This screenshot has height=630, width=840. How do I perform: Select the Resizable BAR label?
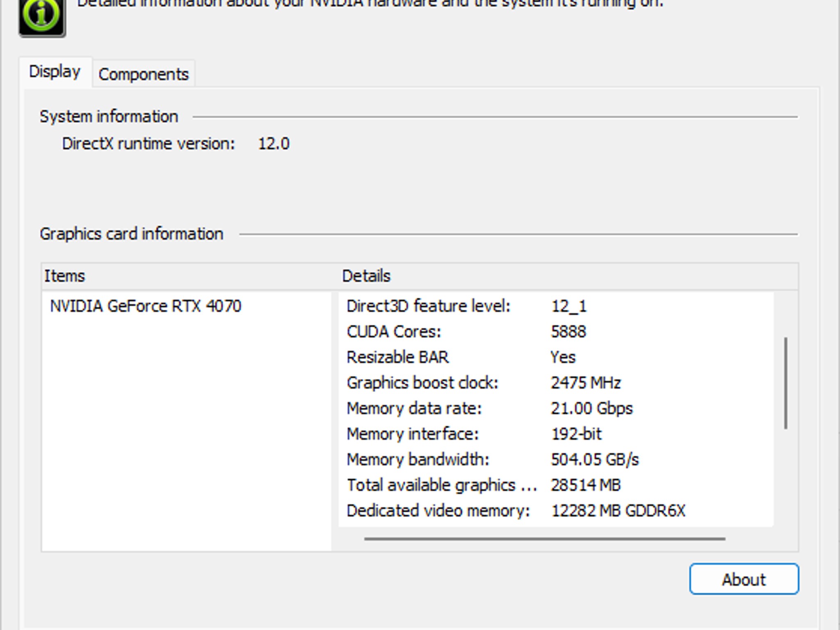coord(398,357)
